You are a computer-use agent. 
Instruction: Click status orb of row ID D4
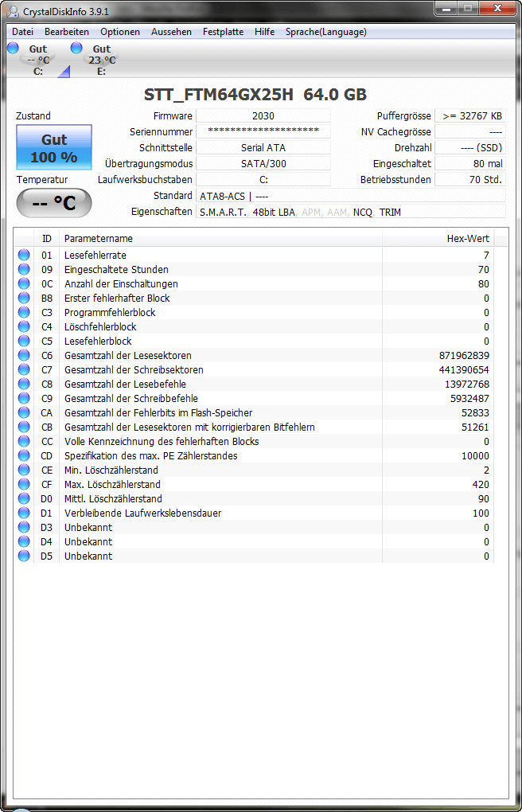point(24,541)
